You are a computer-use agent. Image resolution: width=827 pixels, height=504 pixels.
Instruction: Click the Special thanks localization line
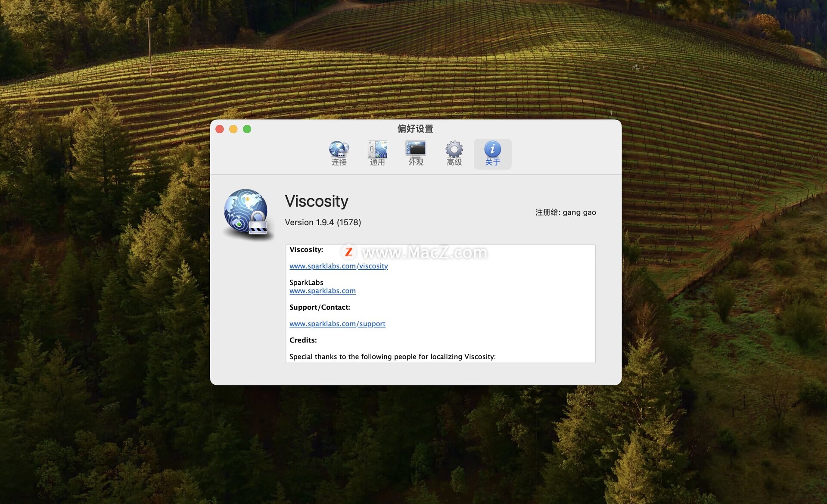point(392,357)
